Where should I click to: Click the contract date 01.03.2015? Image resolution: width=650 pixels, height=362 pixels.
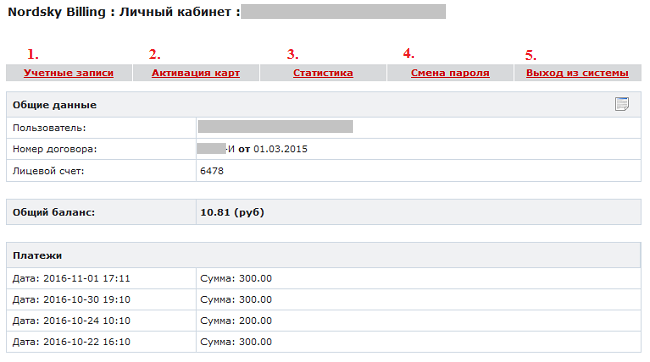(x=280, y=149)
